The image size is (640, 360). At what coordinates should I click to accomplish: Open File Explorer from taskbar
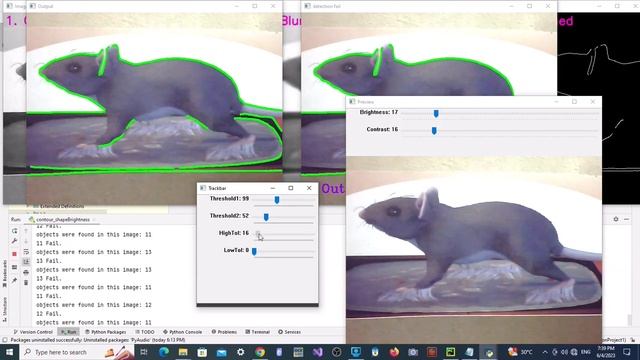[183, 352]
